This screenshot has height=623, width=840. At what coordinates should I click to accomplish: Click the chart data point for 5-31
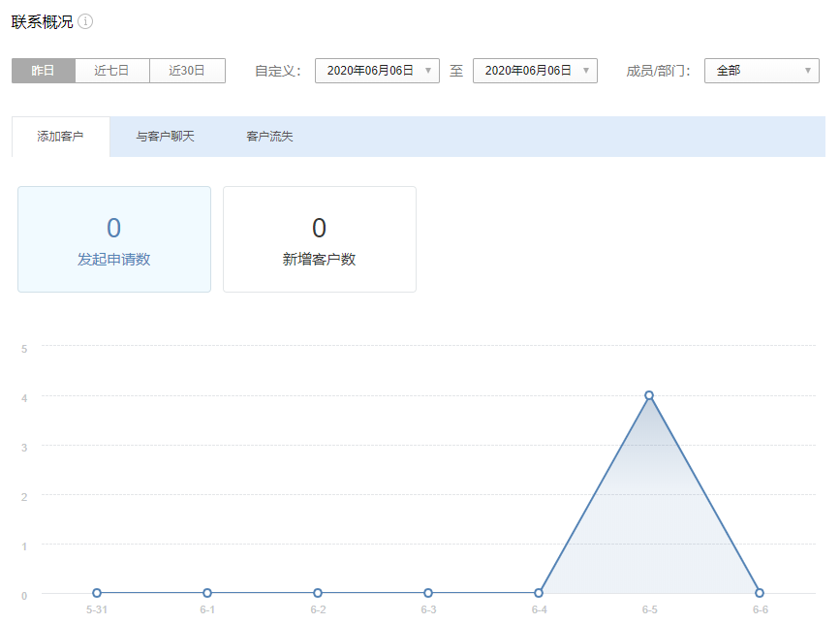tap(97, 593)
